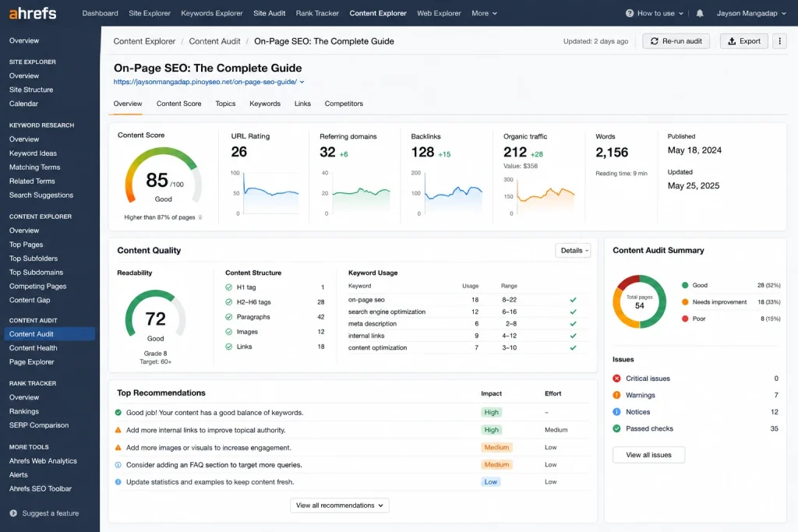This screenshot has width=798, height=532.
Task: Click the Images check icon
Action: (x=228, y=332)
